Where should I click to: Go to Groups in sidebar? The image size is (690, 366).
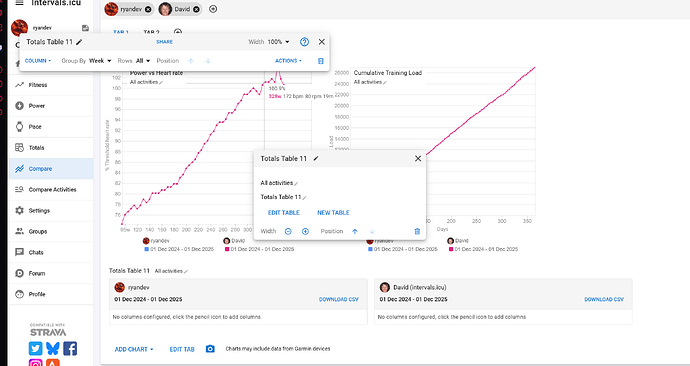coord(51,231)
